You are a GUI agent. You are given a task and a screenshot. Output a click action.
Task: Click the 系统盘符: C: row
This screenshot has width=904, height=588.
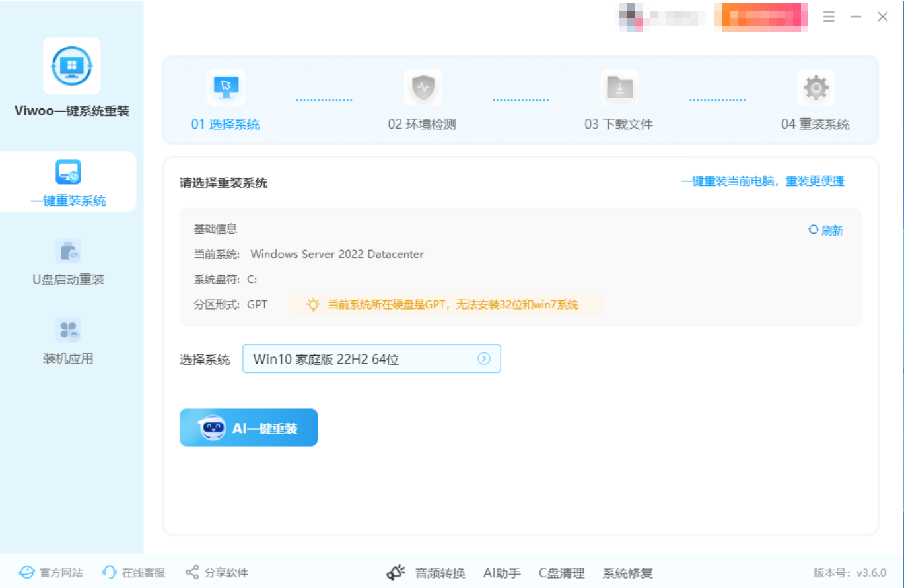coord(225,279)
